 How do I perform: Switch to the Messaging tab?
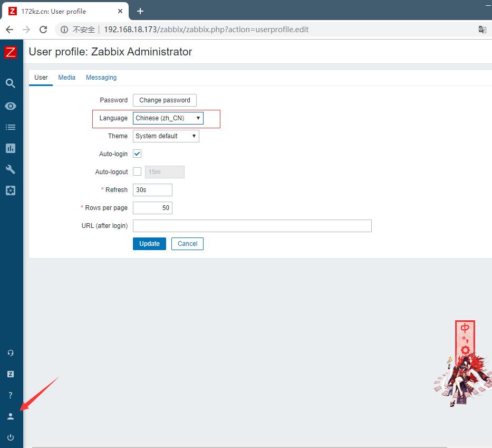[x=101, y=77]
